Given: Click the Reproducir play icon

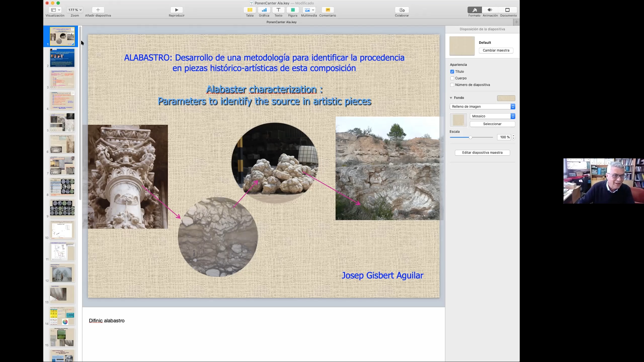Looking at the screenshot, I should coord(176,10).
